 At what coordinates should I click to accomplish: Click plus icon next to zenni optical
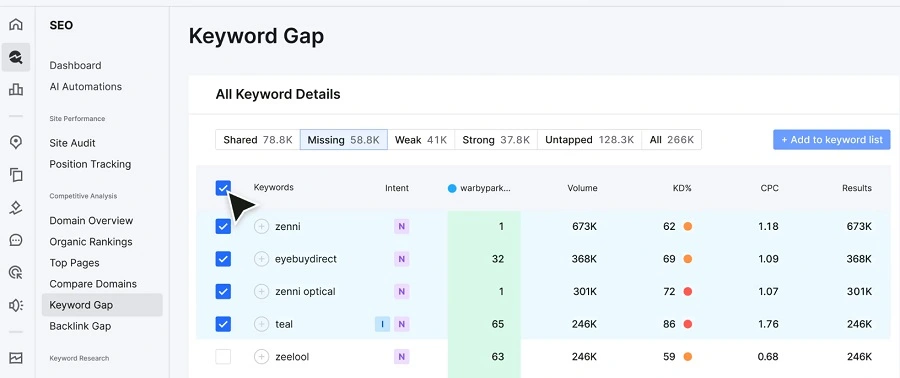[x=261, y=291]
